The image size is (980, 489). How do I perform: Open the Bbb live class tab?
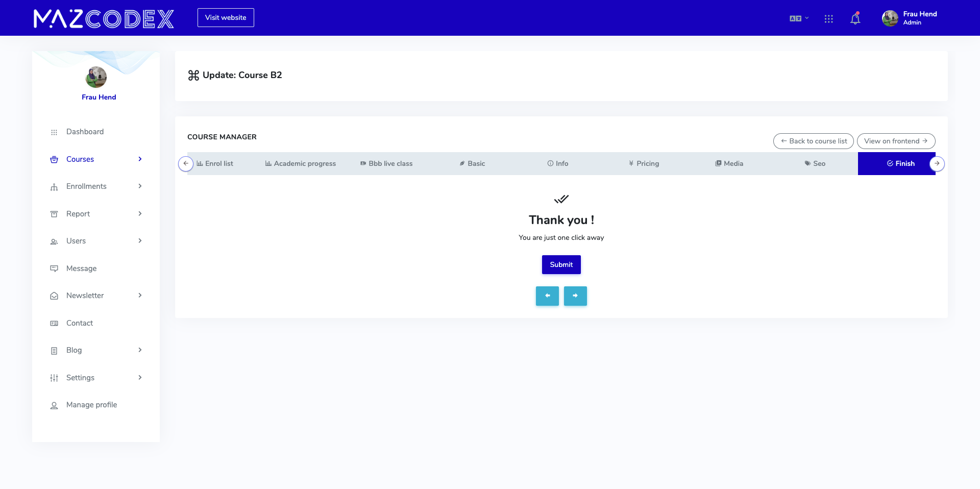tap(386, 163)
